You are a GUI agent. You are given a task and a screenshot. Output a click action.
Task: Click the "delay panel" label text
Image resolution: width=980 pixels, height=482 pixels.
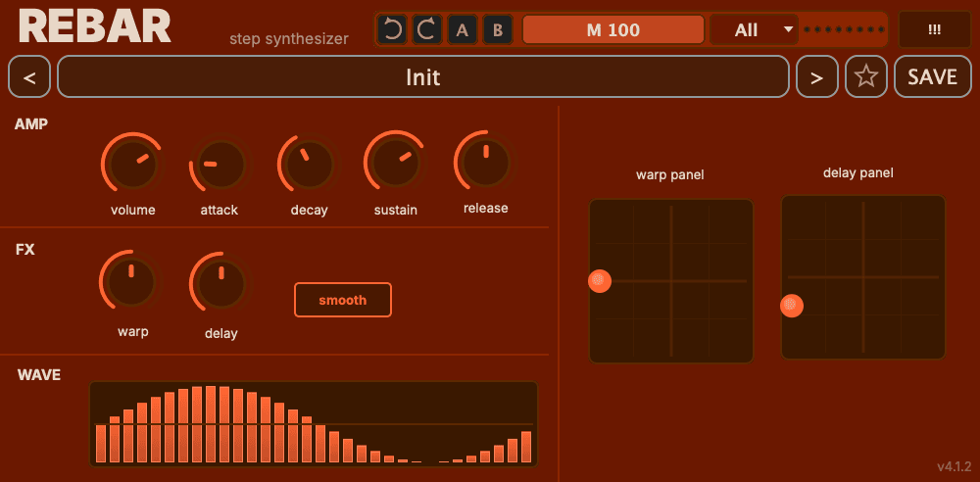tap(858, 173)
